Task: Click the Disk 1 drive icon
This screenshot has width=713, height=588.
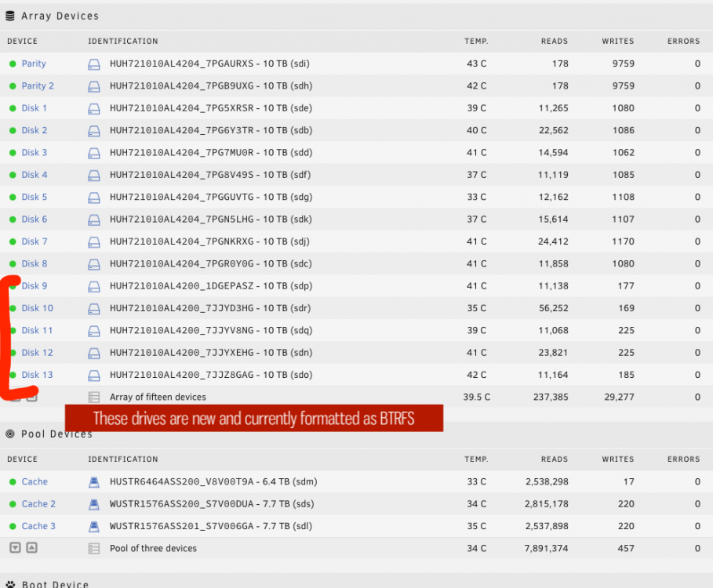Action: point(93,109)
